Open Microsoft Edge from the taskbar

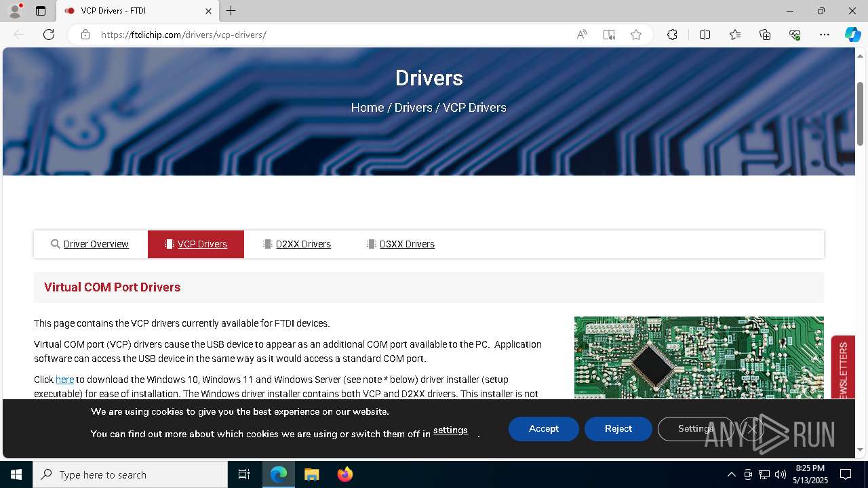(279, 474)
